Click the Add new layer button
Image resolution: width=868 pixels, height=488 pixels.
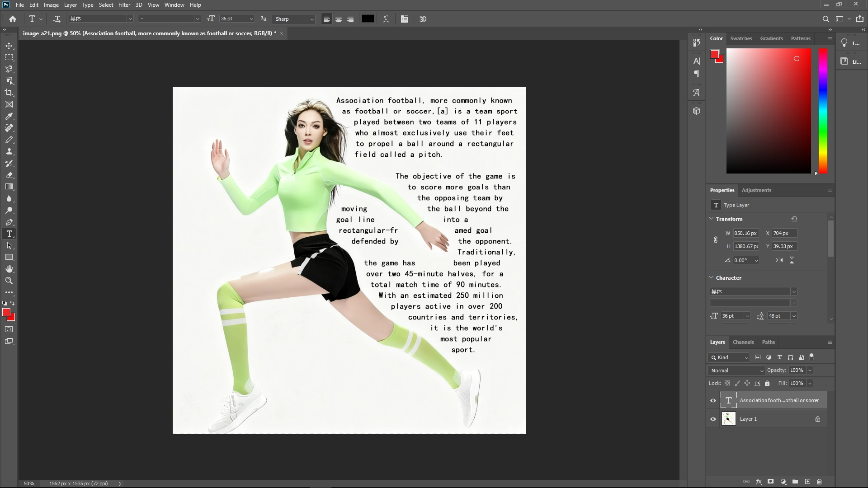pos(807,482)
